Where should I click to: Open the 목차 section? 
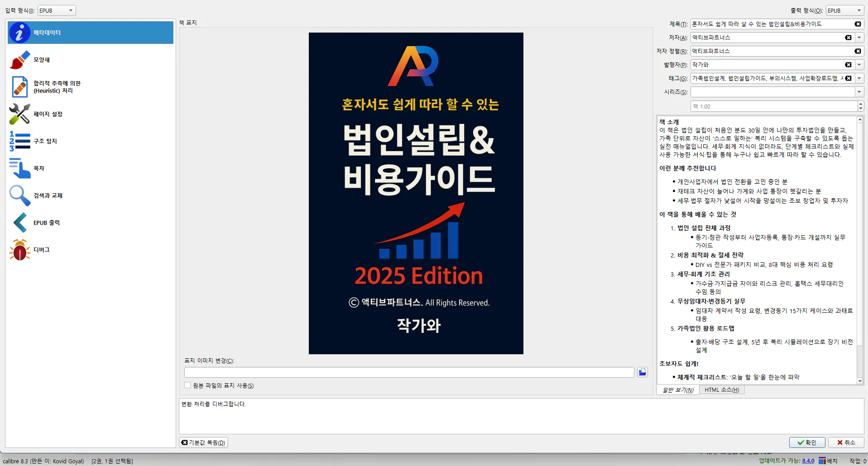(x=90, y=168)
